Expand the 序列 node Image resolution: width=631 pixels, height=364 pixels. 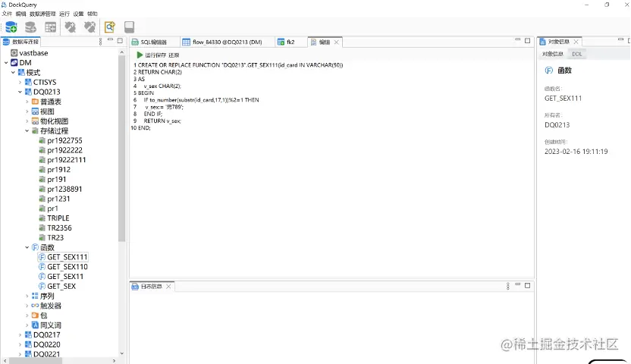27,296
